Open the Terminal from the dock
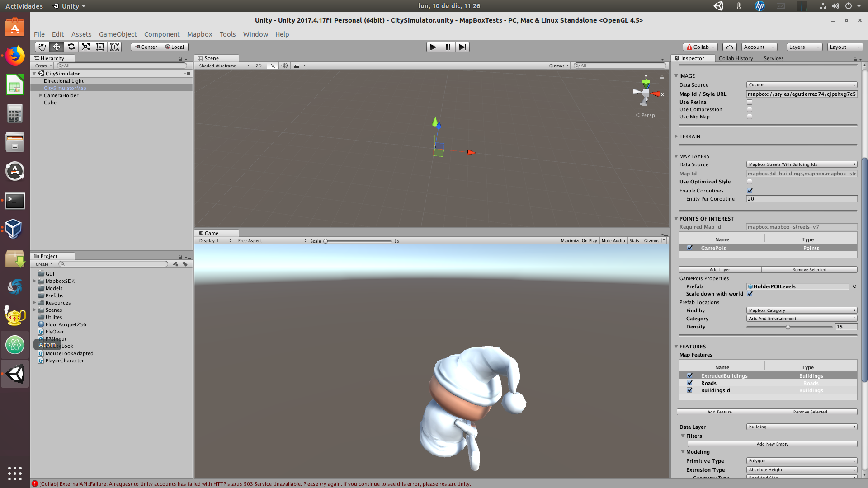The height and width of the screenshot is (488, 868). click(14, 201)
